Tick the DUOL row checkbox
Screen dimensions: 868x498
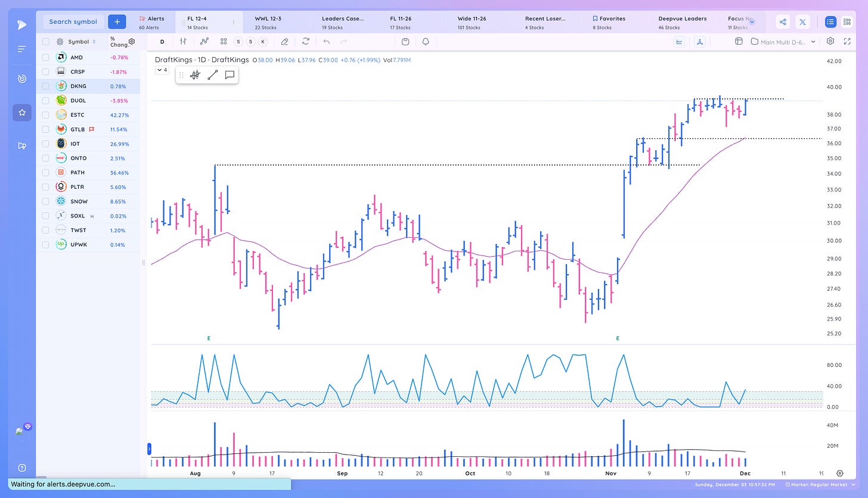46,101
